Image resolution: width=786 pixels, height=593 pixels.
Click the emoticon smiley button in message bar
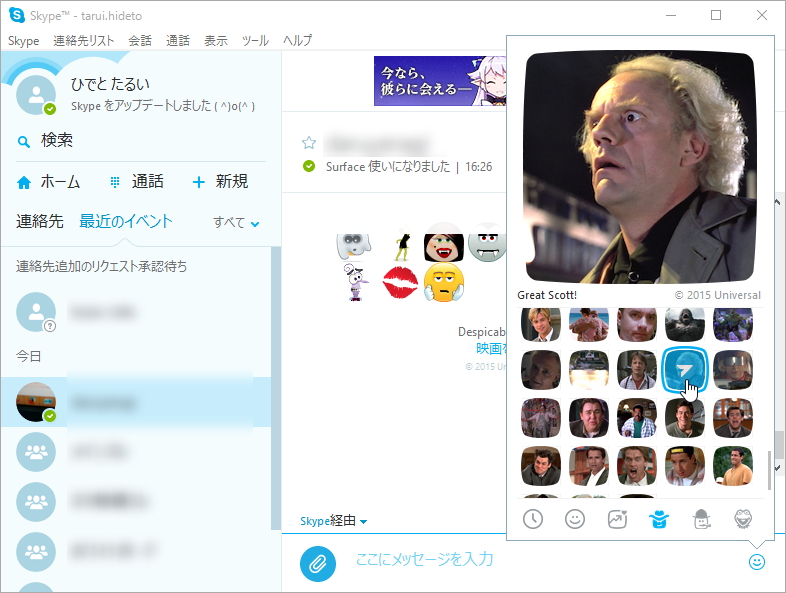pos(756,562)
